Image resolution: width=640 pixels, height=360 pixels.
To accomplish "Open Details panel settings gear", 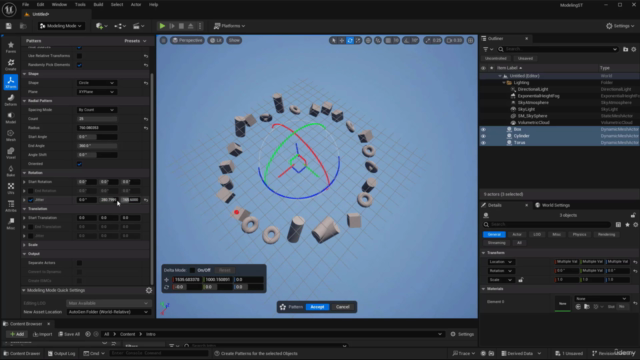I will tap(635, 224).
